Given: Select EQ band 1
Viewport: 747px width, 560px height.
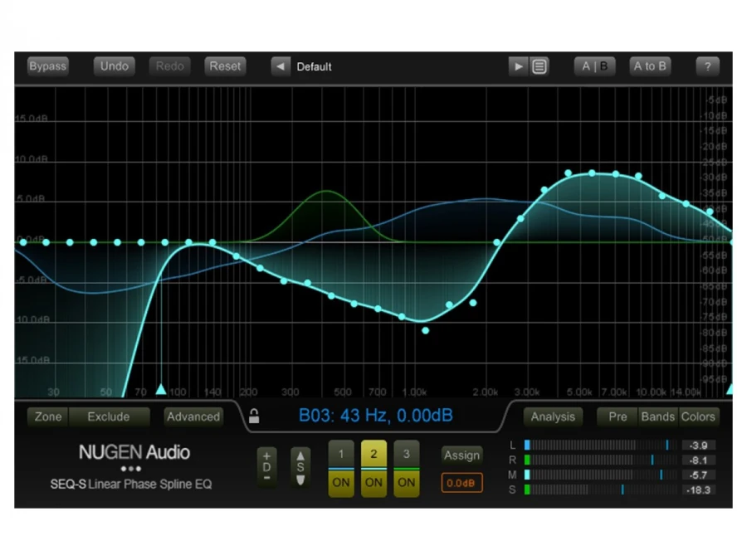Looking at the screenshot, I should (341, 454).
